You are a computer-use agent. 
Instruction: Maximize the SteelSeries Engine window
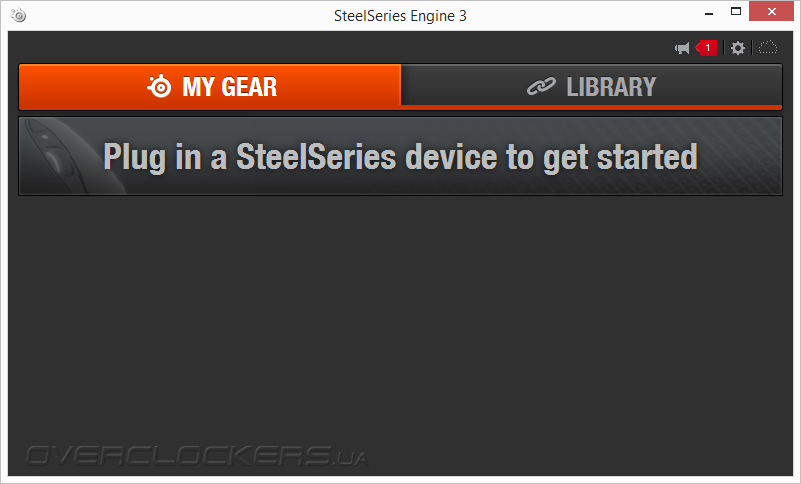click(735, 12)
